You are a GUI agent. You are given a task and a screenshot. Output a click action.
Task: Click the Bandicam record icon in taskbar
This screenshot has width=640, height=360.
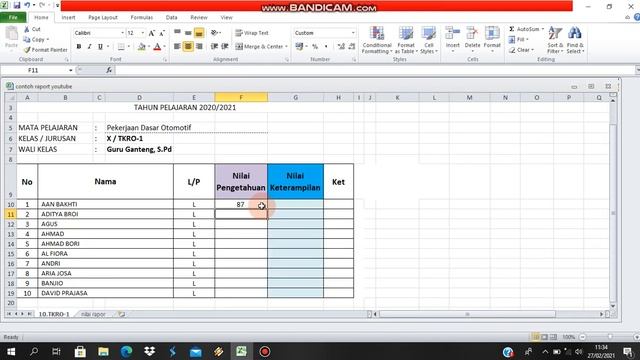click(264, 351)
